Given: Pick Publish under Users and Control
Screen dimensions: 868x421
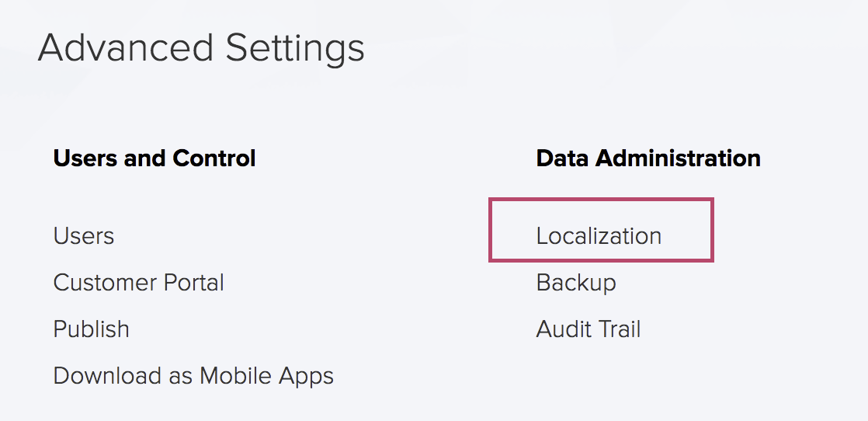Looking at the screenshot, I should pos(92,329).
